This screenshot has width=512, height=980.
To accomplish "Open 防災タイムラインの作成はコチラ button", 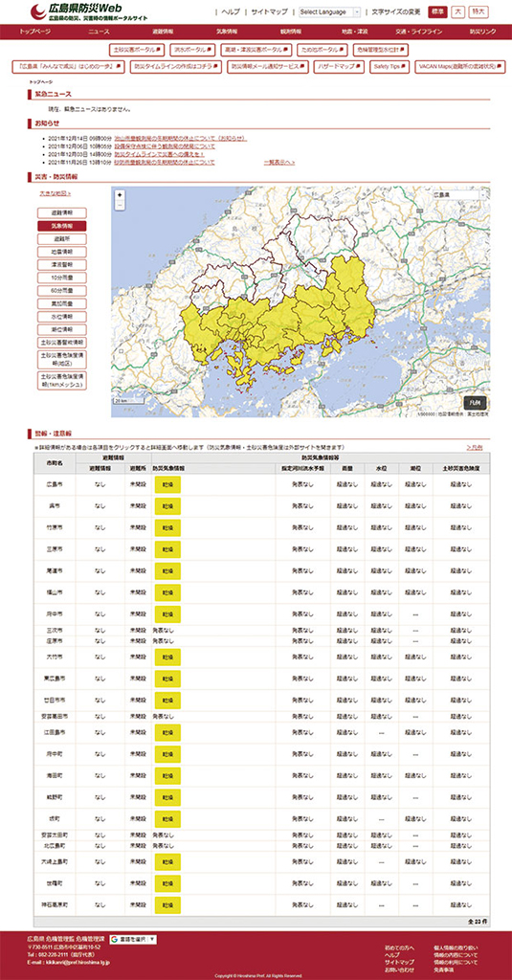I will [176, 67].
